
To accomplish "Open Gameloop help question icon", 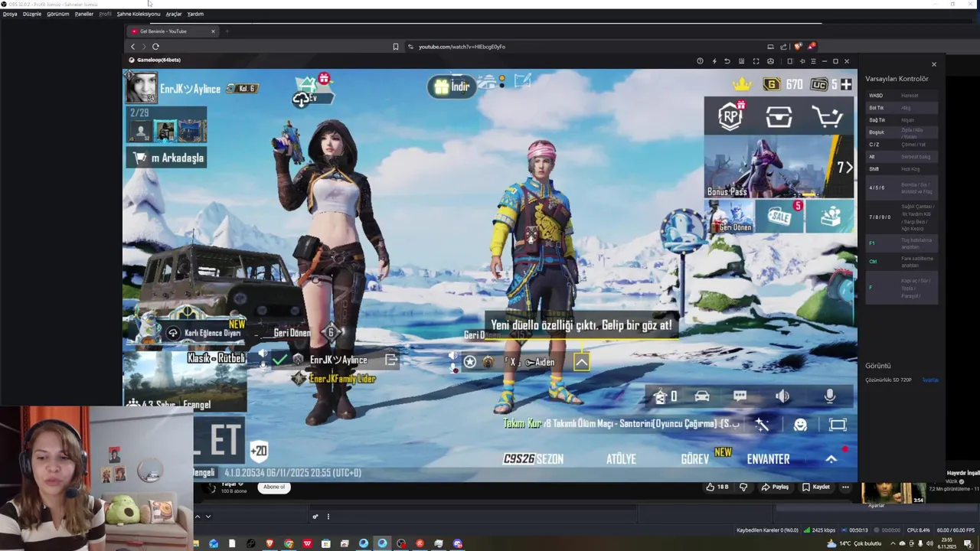I will point(700,61).
